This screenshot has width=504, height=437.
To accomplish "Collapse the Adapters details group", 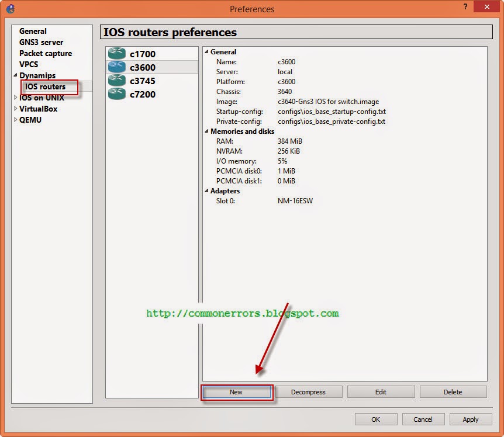I will click(206, 190).
